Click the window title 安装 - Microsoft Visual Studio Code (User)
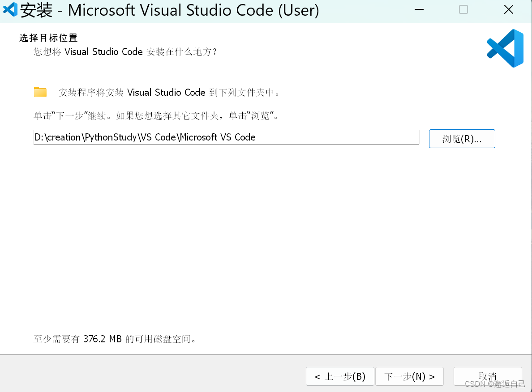 [x=170, y=10]
